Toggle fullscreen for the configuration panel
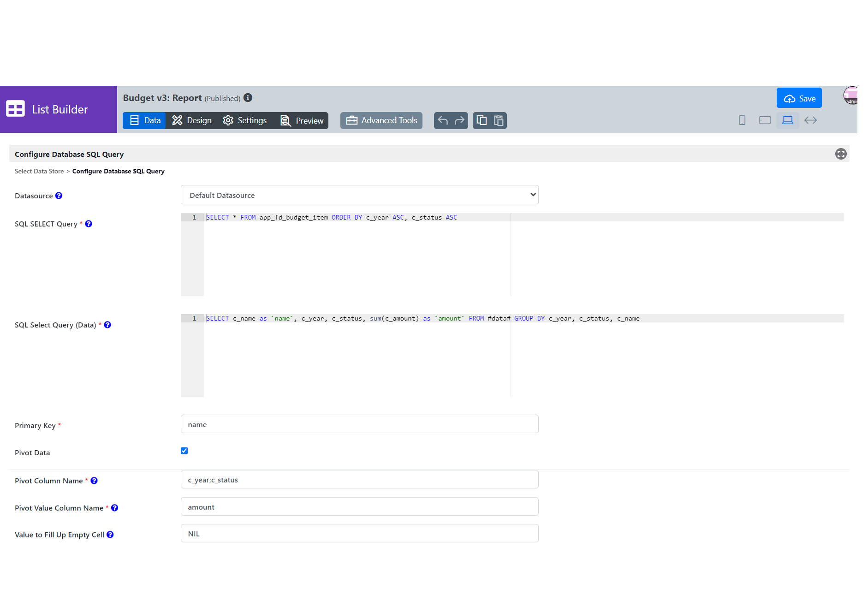 pyautogui.click(x=841, y=154)
